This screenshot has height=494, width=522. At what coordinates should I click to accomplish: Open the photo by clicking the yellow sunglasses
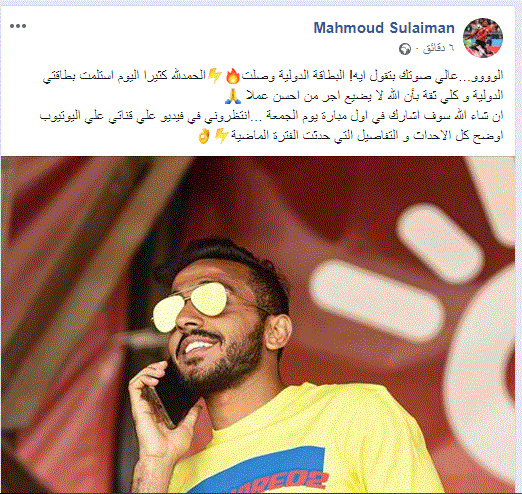[x=190, y=307]
